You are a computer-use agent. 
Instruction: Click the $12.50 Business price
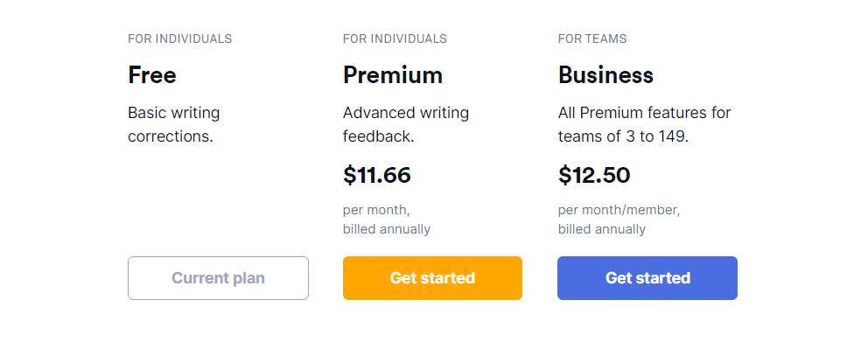coord(594,175)
